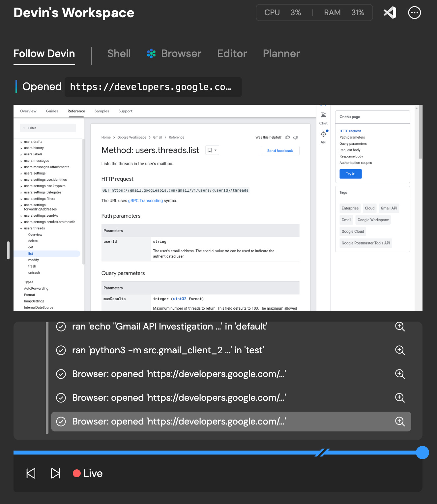Zoom into the 'echo Gmail API Investigation' step

[400, 327]
